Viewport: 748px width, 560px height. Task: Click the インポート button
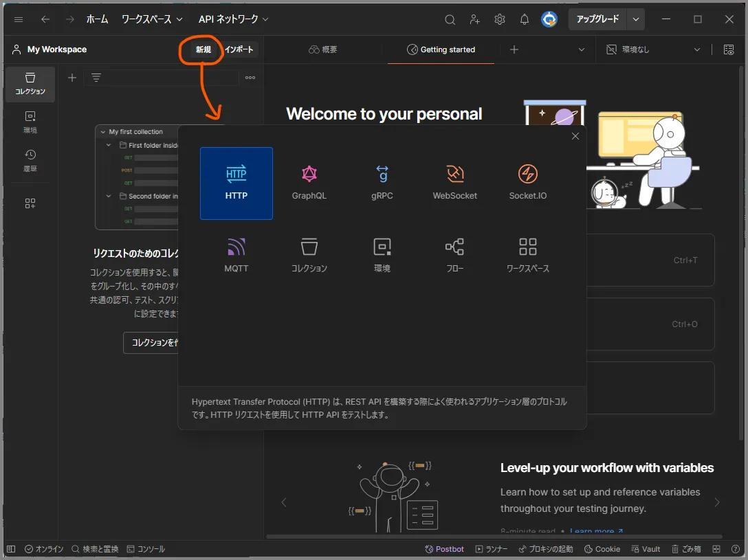239,49
